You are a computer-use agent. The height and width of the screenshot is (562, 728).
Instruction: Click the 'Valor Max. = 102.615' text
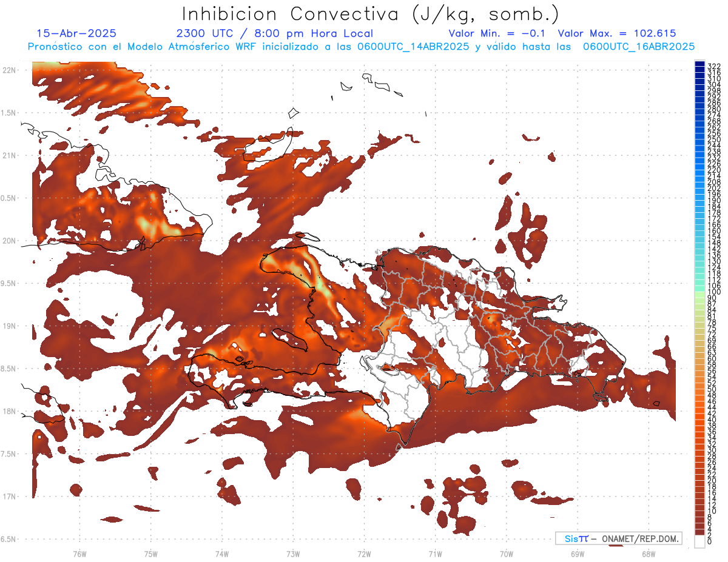click(x=616, y=34)
